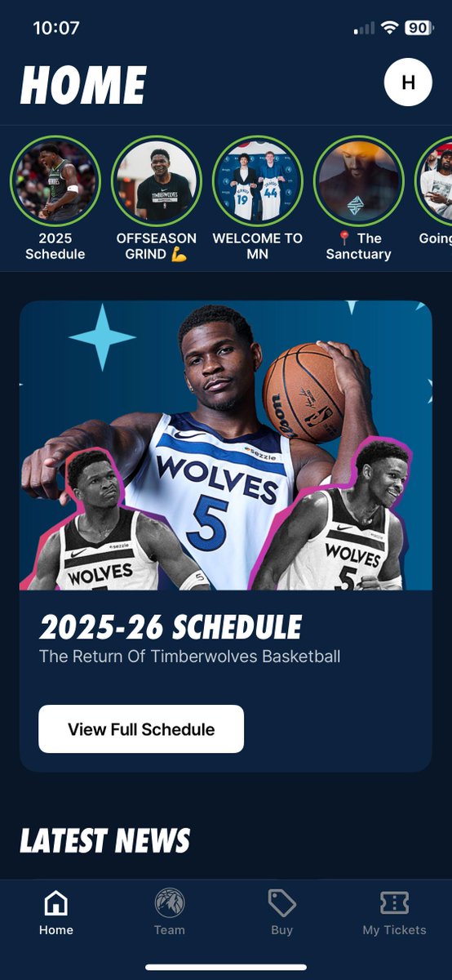
Task: Tap the LATEST NEWS section heading
Action: (105, 841)
